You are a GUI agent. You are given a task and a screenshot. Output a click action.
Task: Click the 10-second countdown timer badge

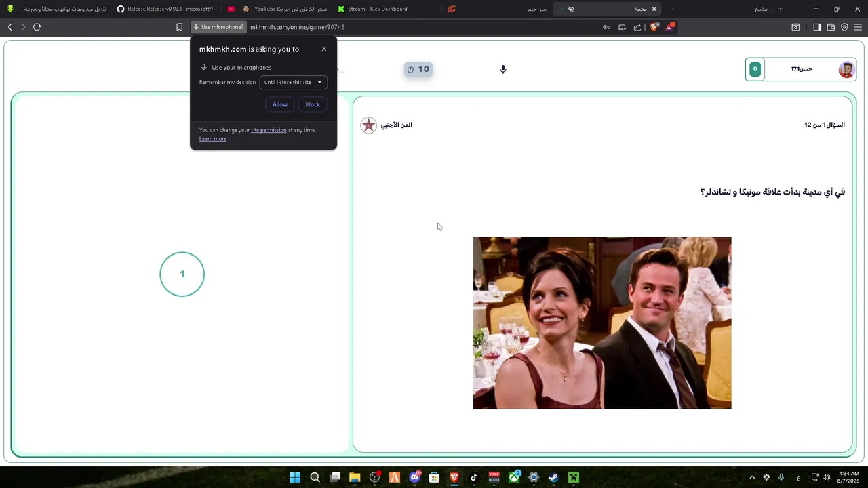418,69
